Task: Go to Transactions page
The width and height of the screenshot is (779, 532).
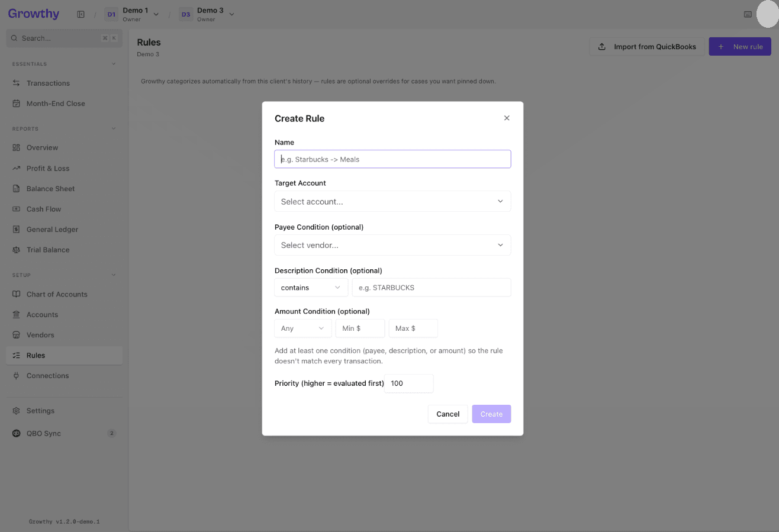Action: pos(65,83)
